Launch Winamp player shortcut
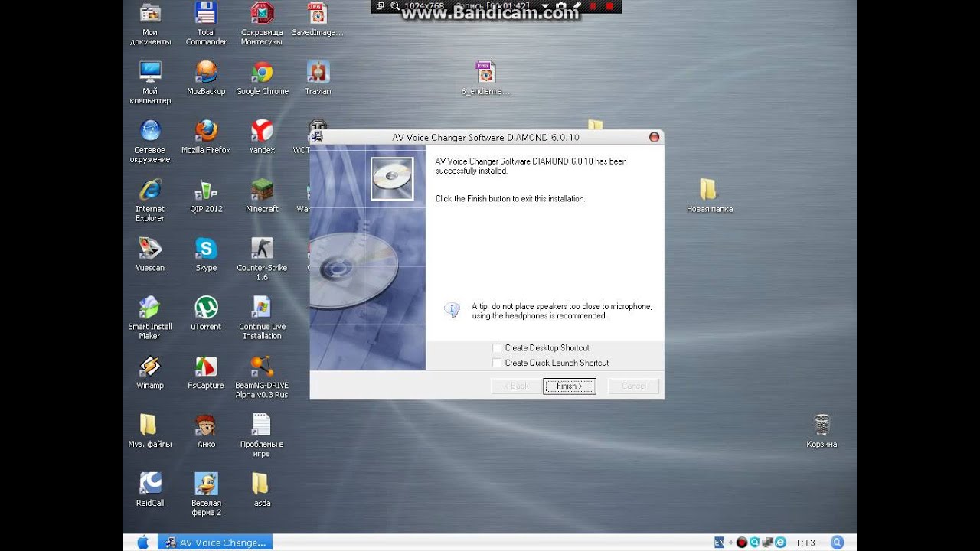 [x=150, y=373]
